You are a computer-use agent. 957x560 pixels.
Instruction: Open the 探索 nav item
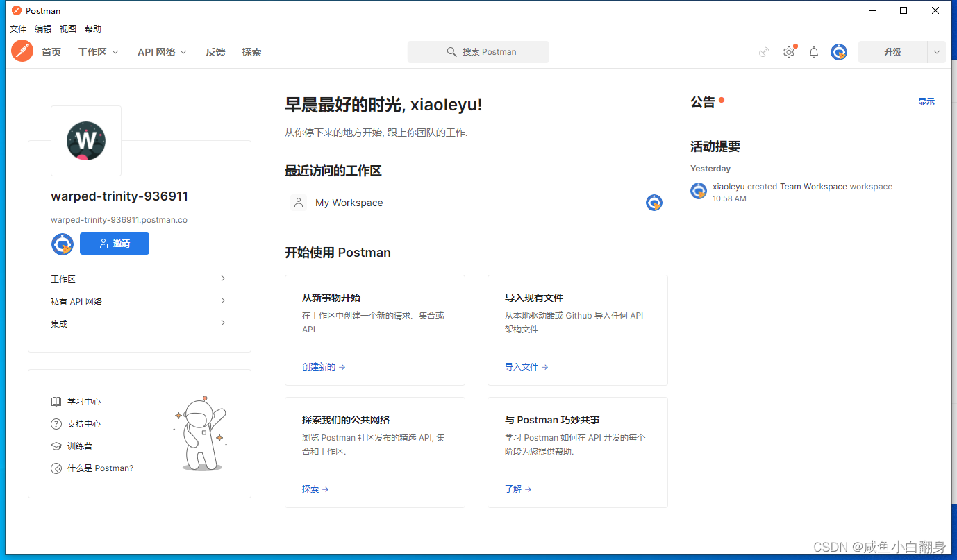[x=252, y=52]
